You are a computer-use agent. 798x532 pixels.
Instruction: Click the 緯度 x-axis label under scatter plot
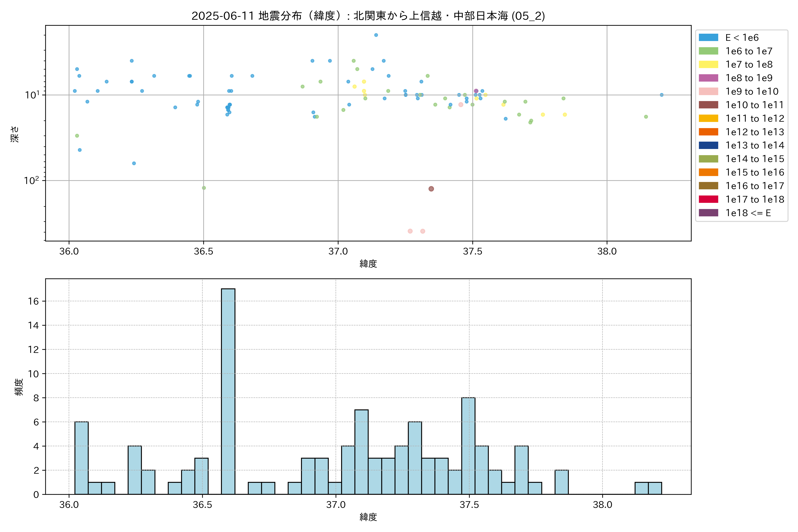click(368, 264)
